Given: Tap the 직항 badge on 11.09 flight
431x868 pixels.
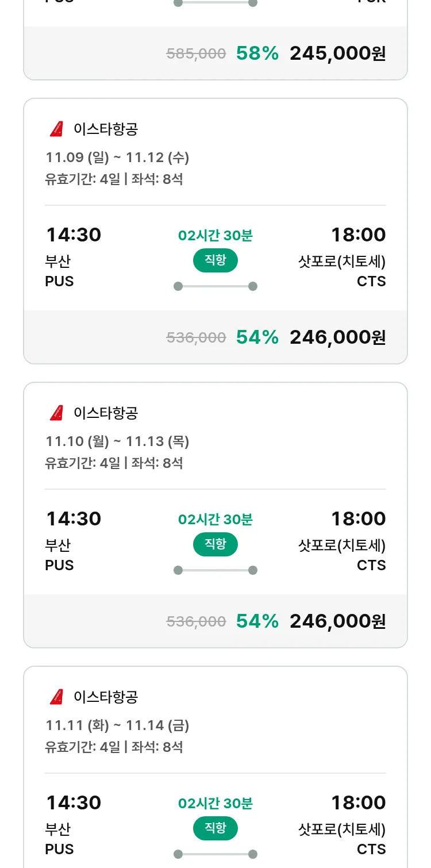Looking at the screenshot, I should [x=215, y=260].
